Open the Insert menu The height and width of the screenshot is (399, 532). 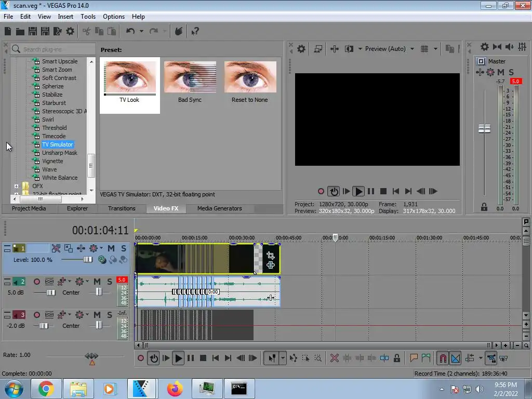tap(65, 16)
